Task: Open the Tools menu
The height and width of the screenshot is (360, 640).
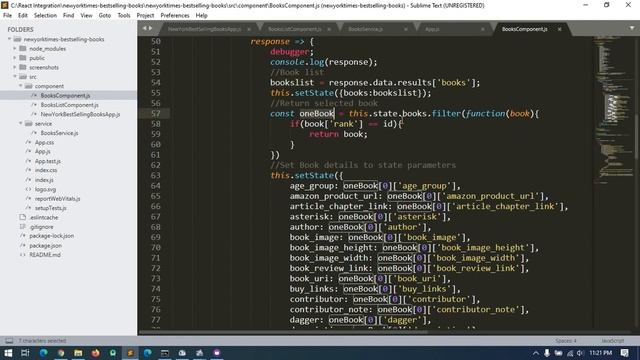Action: (124, 16)
